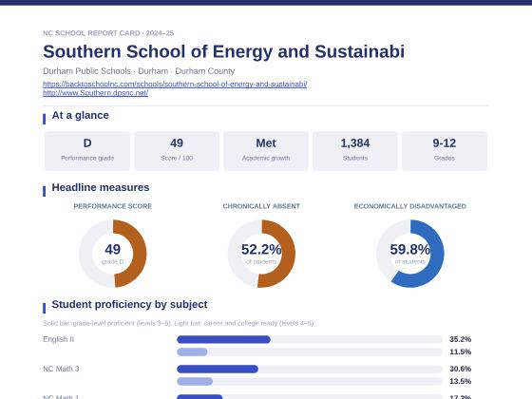This screenshot has height=399, width=532.
Task: Click the 'English II' subject label
Action: point(58,339)
